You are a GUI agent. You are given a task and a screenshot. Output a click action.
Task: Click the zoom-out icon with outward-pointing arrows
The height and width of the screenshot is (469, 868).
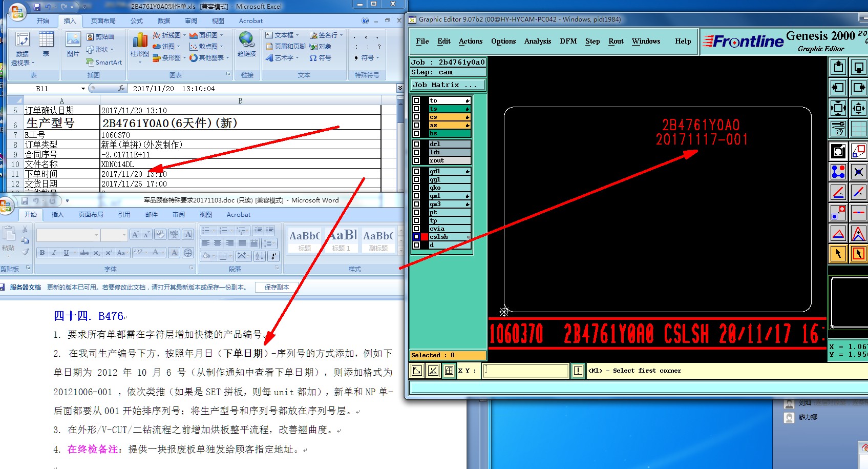point(838,108)
